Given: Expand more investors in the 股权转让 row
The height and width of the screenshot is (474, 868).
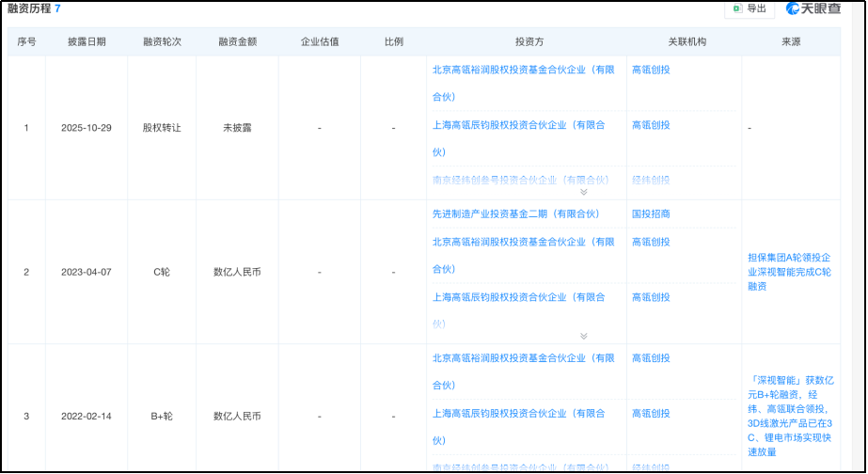Looking at the screenshot, I should pyautogui.click(x=583, y=191).
